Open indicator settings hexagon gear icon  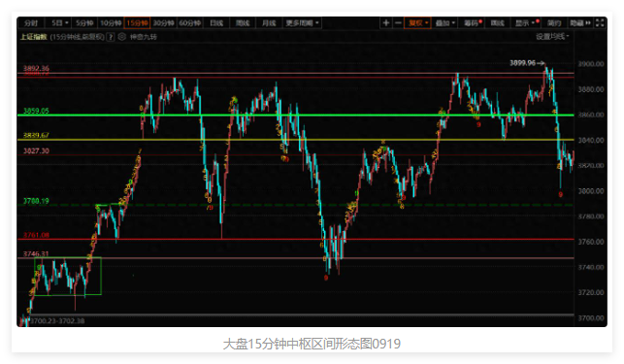(122, 37)
